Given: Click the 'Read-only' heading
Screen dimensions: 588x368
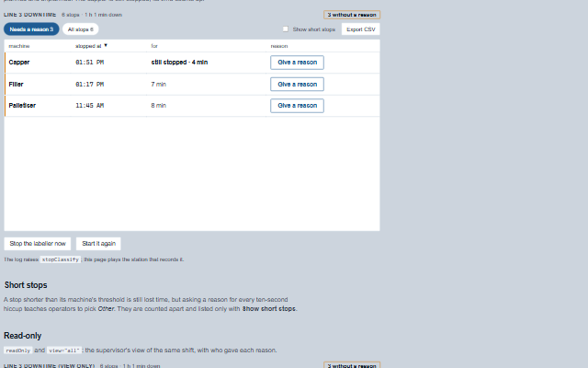Looking at the screenshot, I should [x=22, y=336].
